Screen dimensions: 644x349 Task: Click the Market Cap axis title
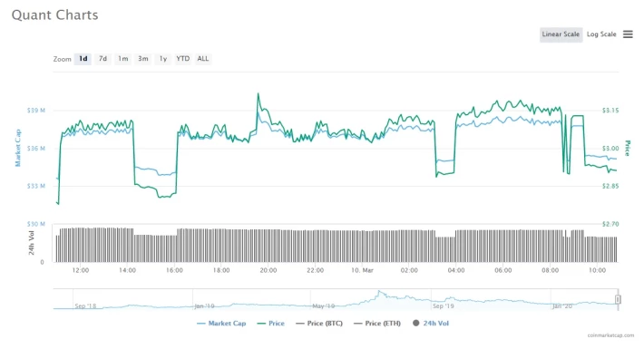[x=18, y=149]
